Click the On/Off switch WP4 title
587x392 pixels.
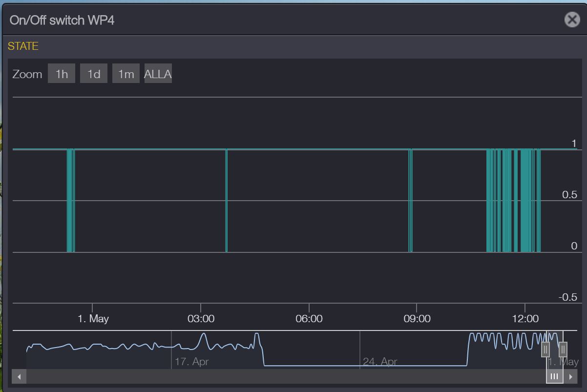click(x=62, y=21)
